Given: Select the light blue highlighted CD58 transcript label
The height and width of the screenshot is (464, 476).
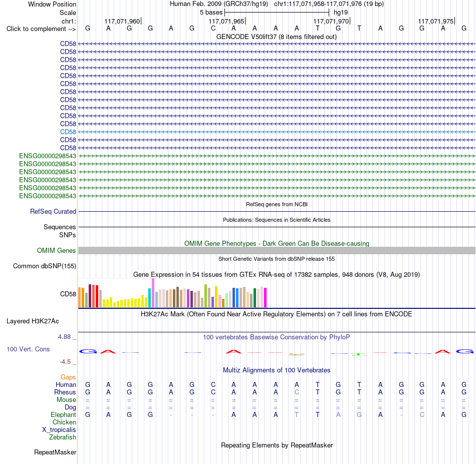Looking at the screenshot, I should click(x=68, y=132).
